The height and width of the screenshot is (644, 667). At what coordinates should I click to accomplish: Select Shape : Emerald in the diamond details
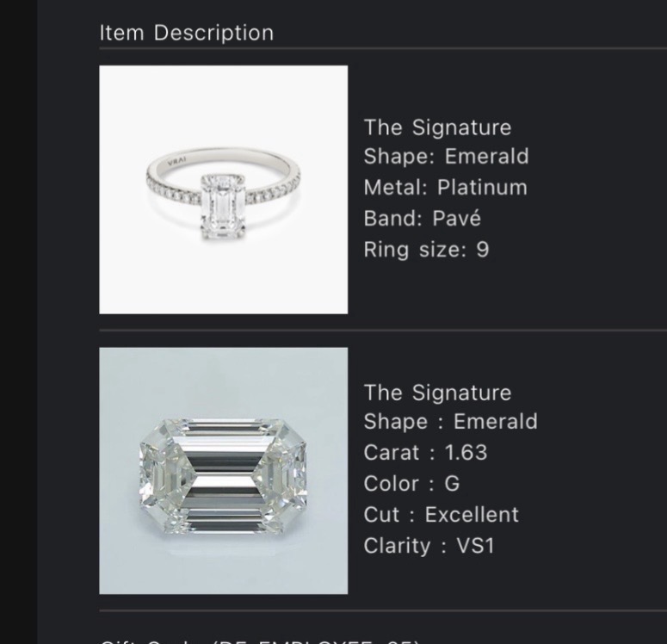[450, 422]
